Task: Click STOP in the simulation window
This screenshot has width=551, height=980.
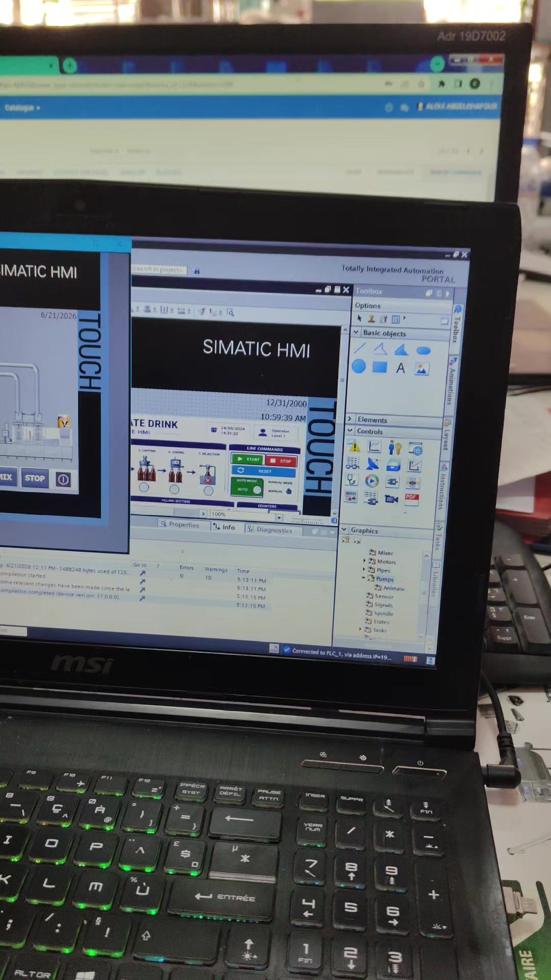Action: tap(35, 478)
